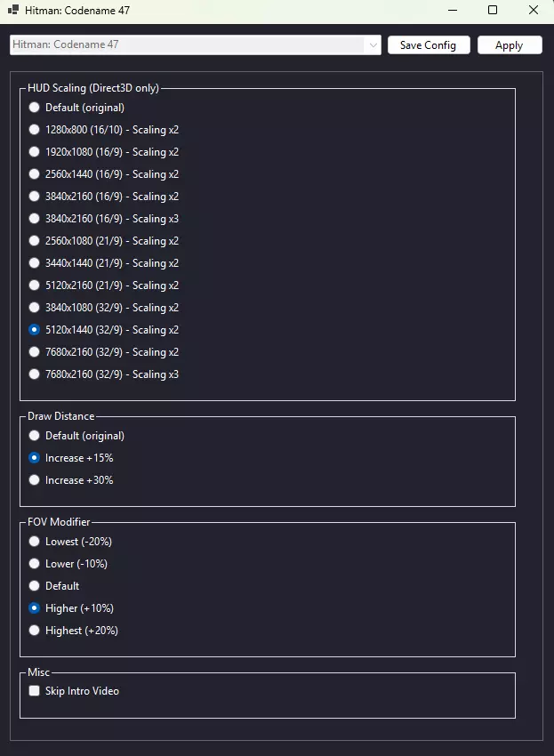Select Lower (-10%) FOV option
The image size is (554, 756).
[35, 564]
